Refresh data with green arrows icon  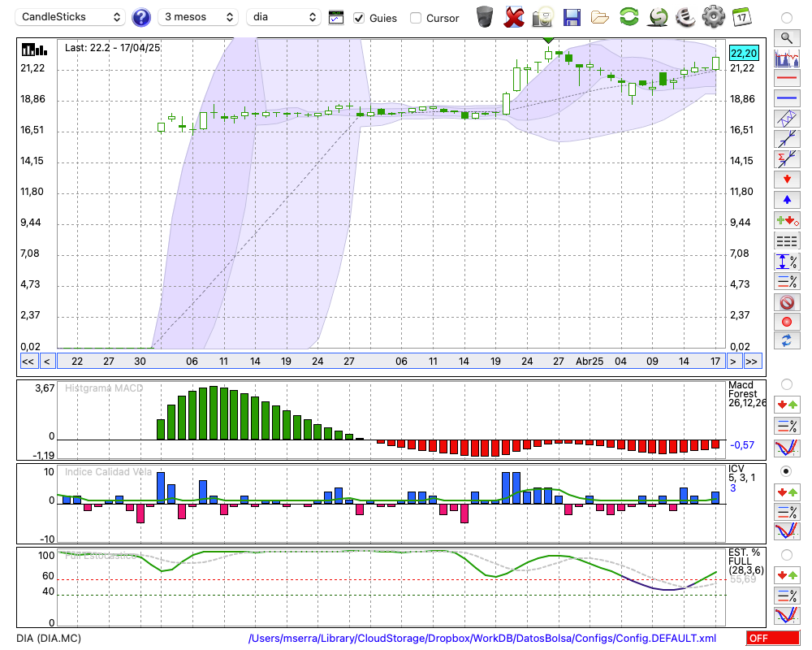pos(628,17)
